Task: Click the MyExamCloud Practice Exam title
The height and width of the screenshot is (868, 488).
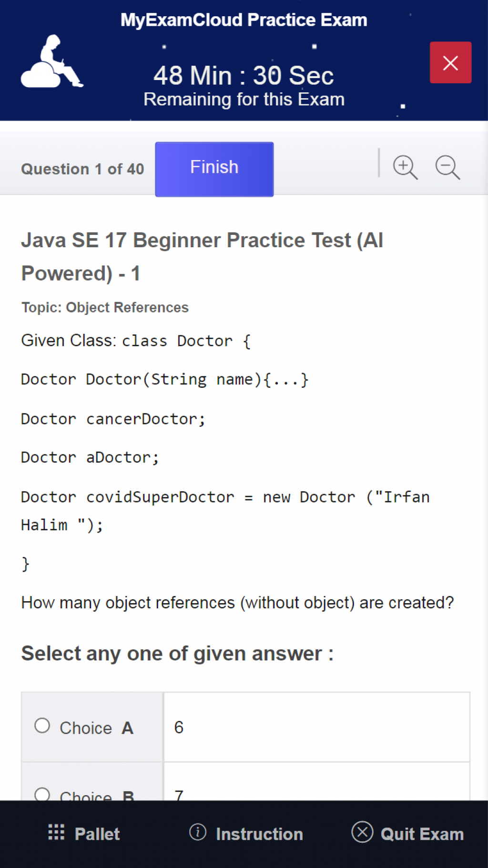Action: click(244, 20)
